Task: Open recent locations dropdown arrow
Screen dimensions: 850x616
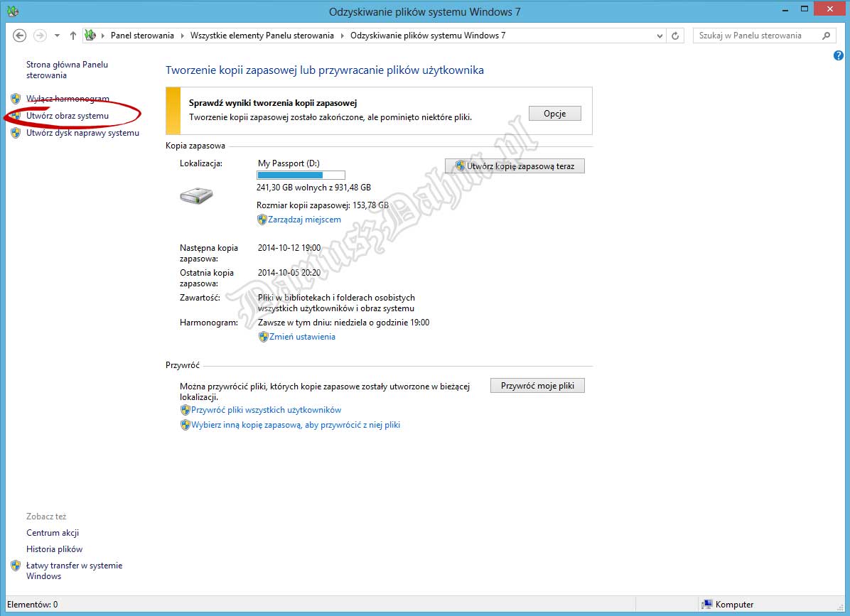Action: point(57,36)
